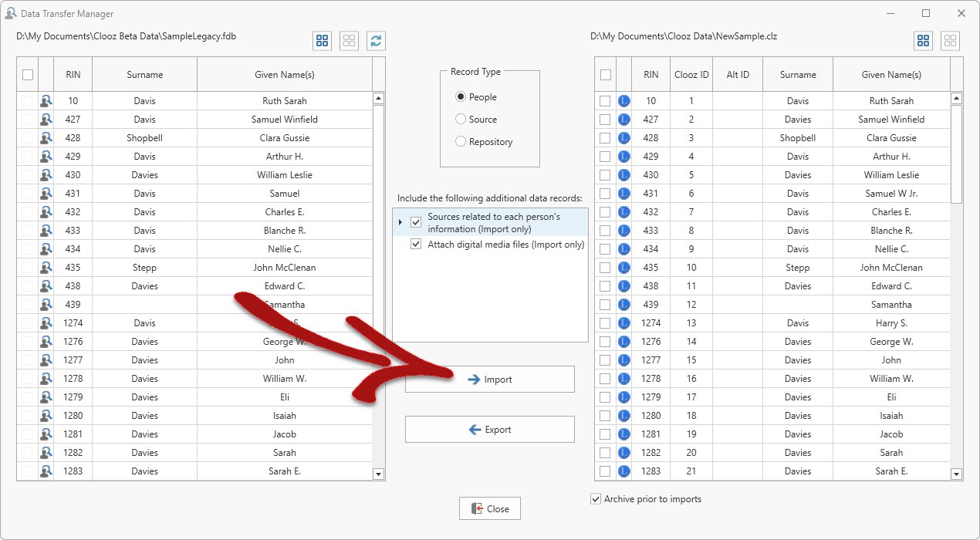
Task: Click the person icon beside Ruth Sarah Davis on left
Action: 46,101
